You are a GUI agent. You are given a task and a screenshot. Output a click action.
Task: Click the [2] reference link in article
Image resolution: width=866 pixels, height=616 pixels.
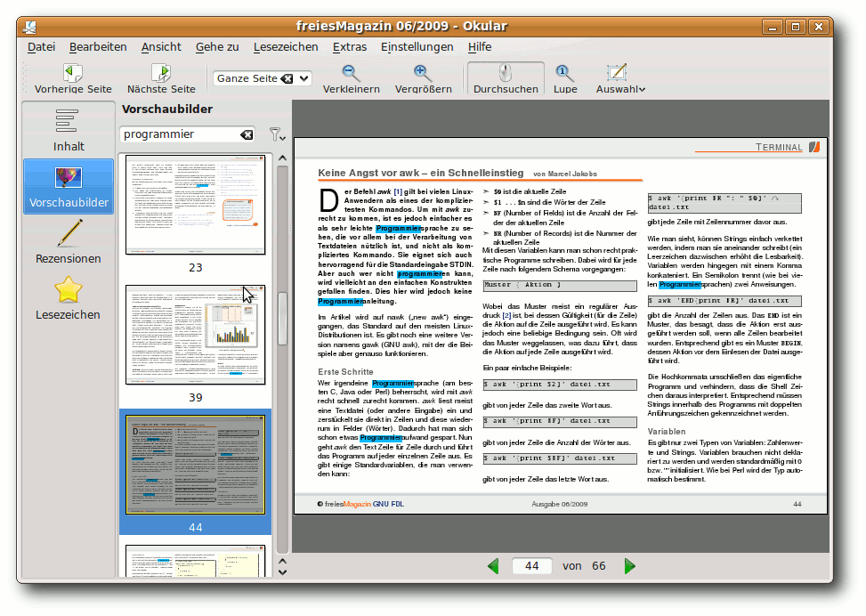[x=506, y=315]
